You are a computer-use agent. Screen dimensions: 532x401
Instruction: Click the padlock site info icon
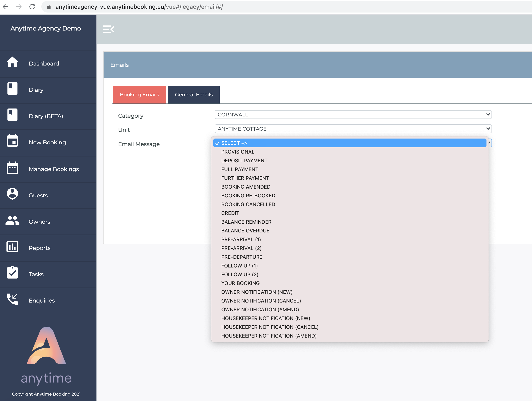click(49, 7)
